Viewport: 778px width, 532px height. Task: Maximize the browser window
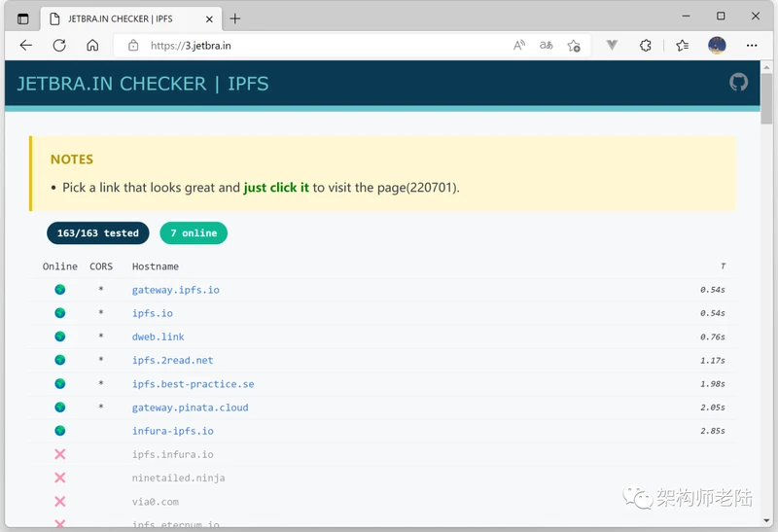pos(721,17)
